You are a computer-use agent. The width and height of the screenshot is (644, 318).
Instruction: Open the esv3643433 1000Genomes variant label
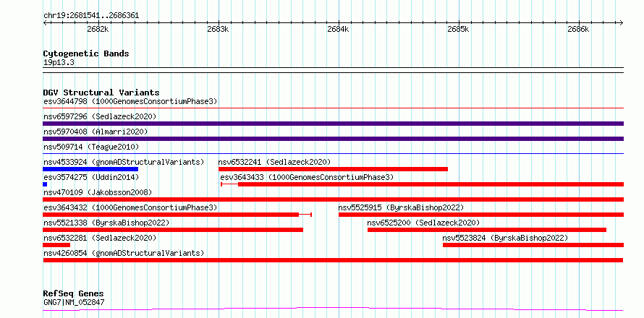pyautogui.click(x=307, y=177)
